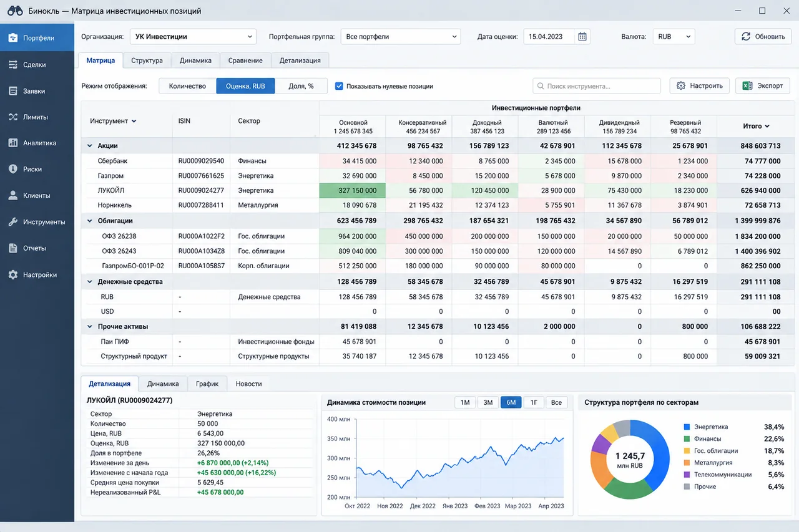Open the Риски sidebar icon
Screen dimensions: 799x532
(x=12, y=169)
